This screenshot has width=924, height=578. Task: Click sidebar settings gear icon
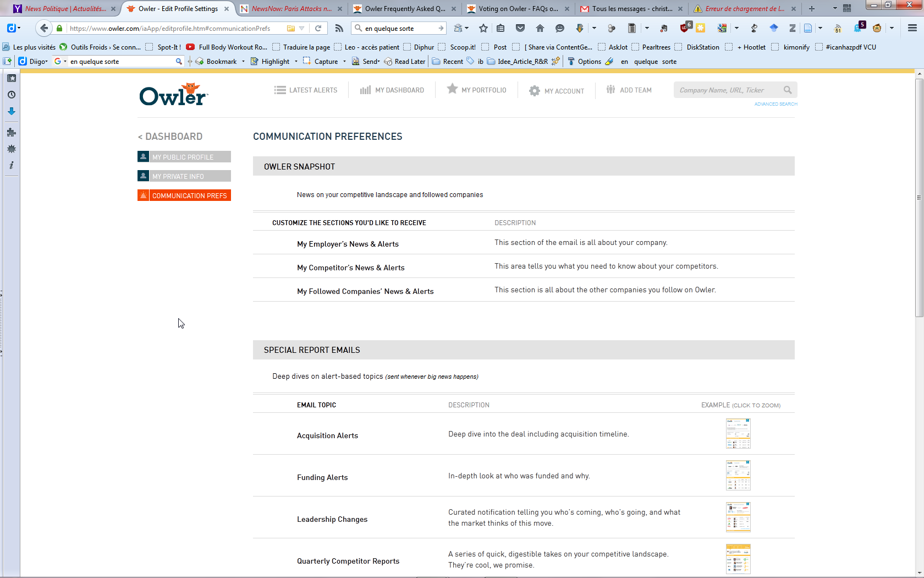[12, 149]
